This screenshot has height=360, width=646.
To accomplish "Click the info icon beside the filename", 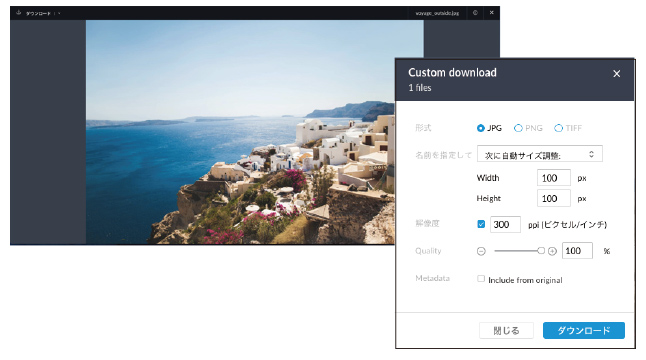I will 475,13.
